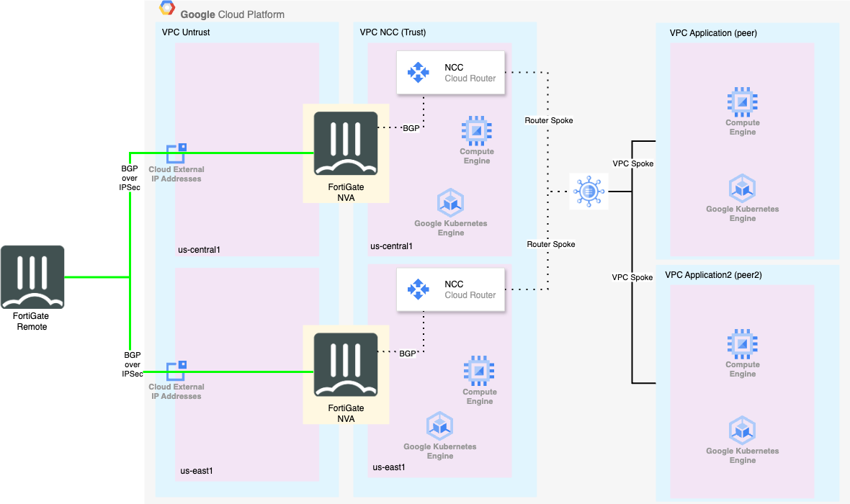Select Kubernetes Engine icon in VPC Application2 (peer2)

(x=742, y=431)
